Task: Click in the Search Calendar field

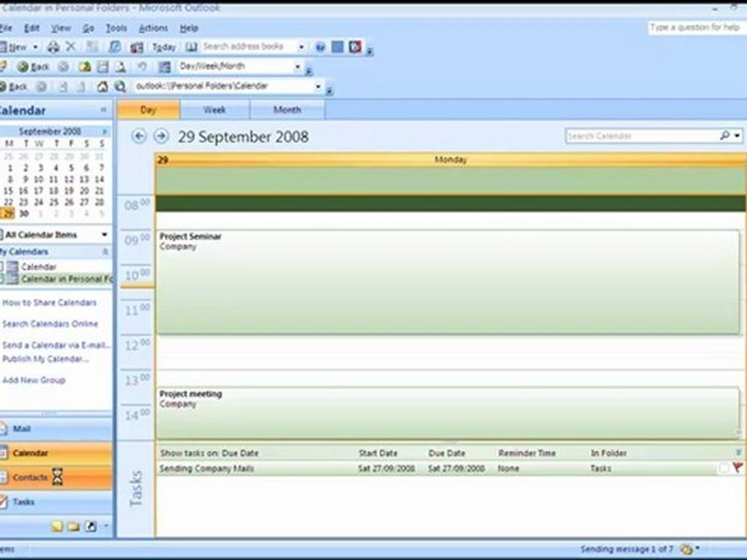Action: coord(641,135)
